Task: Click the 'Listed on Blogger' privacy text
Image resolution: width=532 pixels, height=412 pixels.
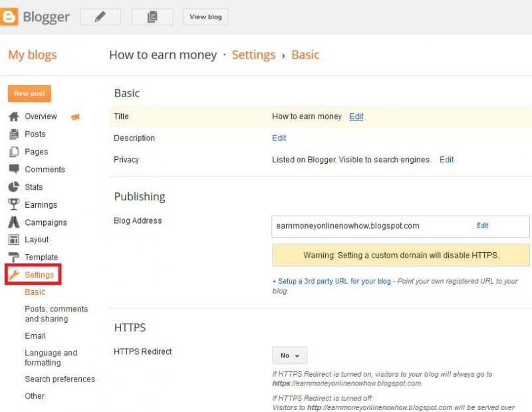Action: click(x=352, y=160)
